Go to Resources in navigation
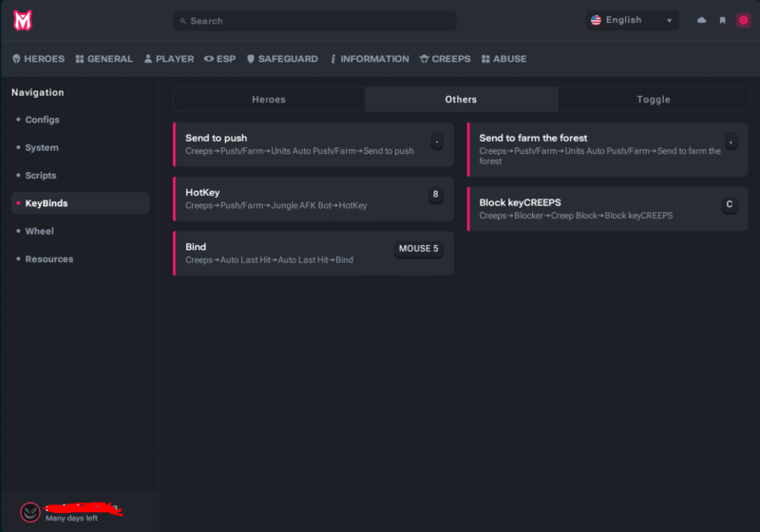760x532 pixels. [x=49, y=259]
